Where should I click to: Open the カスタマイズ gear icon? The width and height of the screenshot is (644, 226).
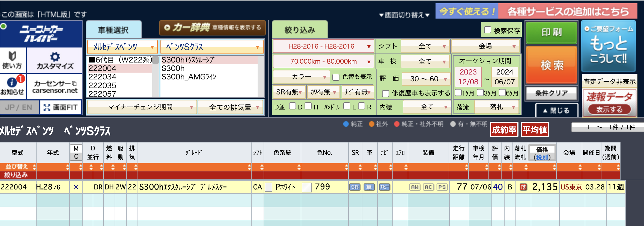coord(55,60)
